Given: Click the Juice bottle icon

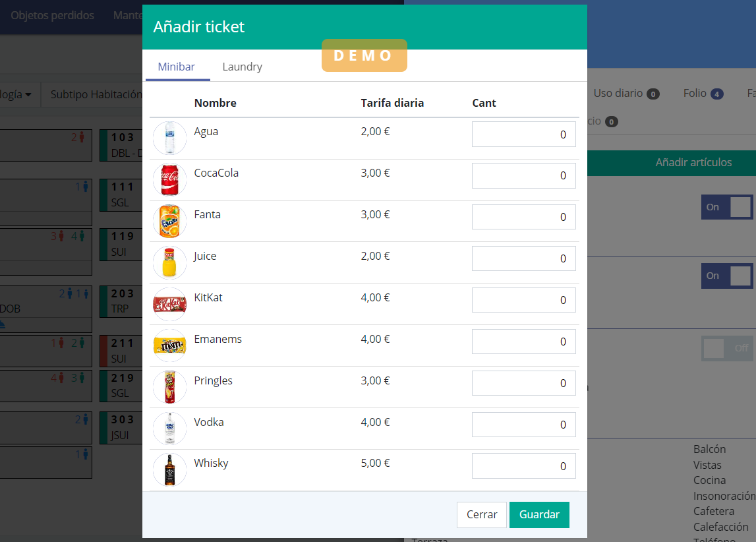Looking at the screenshot, I should pyautogui.click(x=170, y=263).
